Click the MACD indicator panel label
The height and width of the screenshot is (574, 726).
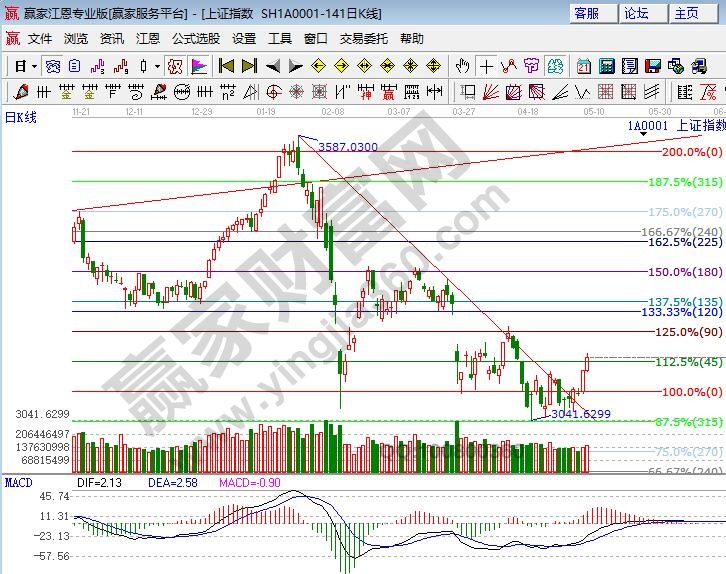point(17,482)
